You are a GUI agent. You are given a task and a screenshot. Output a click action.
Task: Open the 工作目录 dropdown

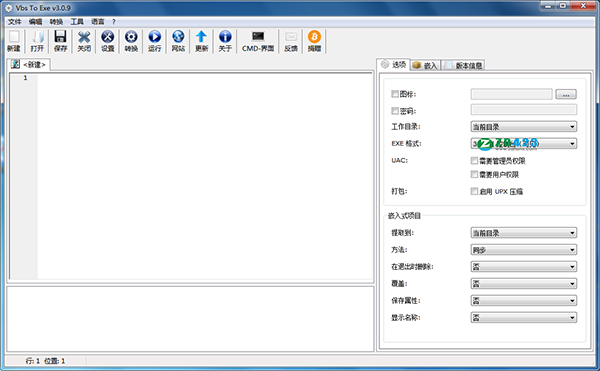click(523, 127)
